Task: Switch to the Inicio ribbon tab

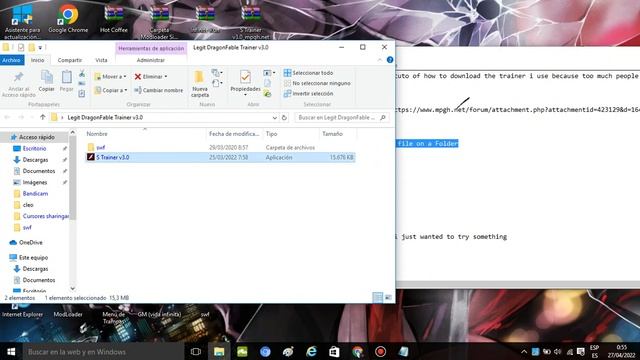Action: click(x=38, y=60)
